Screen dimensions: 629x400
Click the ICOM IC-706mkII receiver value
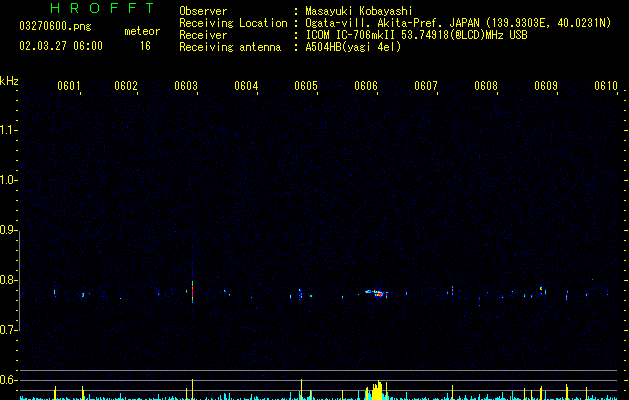[x=416, y=35]
